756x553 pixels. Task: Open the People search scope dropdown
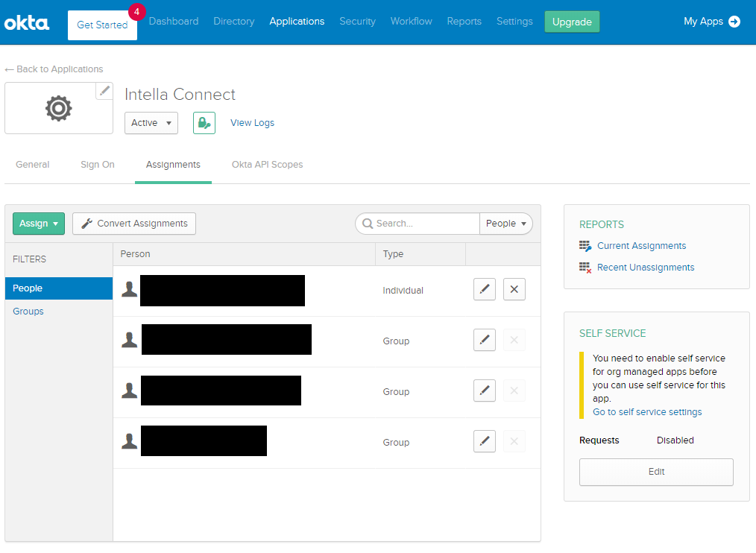click(x=506, y=223)
